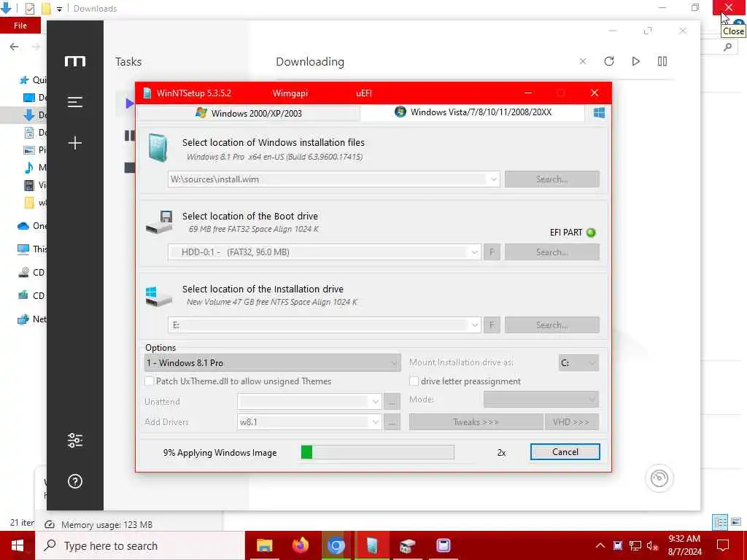The width and height of the screenshot is (747, 560).
Task: Expand the Installation drive E: dropdown
Action: point(474,325)
